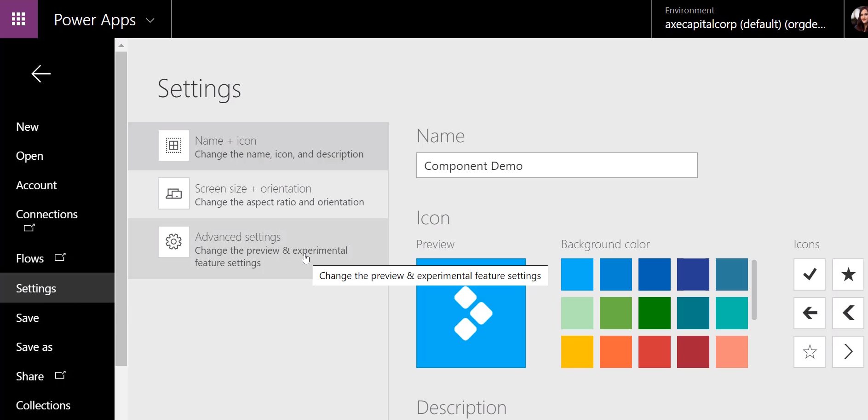Screen dimensions: 868x420
Task: Click the app Name input field
Action: click(x=557, y=165)
